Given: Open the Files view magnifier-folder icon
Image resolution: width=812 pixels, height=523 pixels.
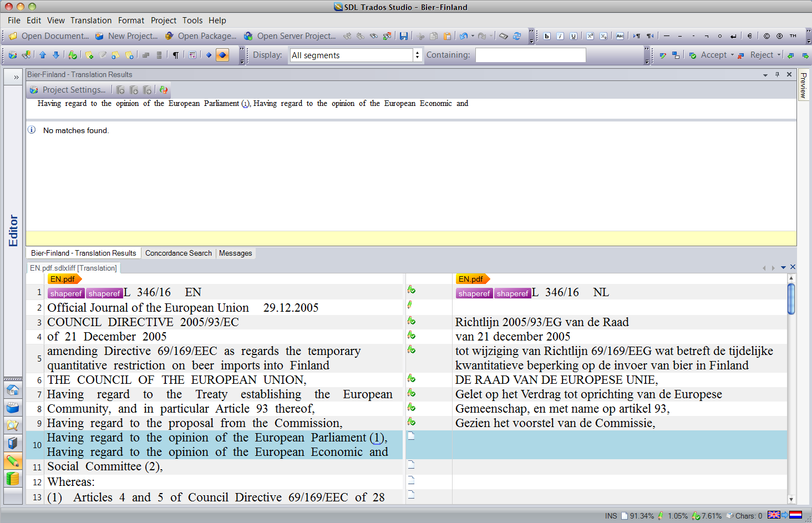Looking at the screenshot, I should click(x=12, y=425).
